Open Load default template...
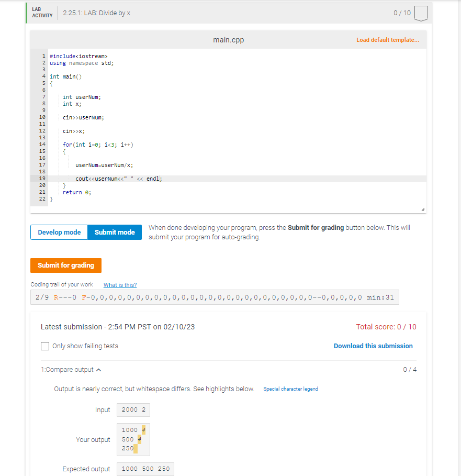Screen dimensions: 461x476 coord(388,39)
